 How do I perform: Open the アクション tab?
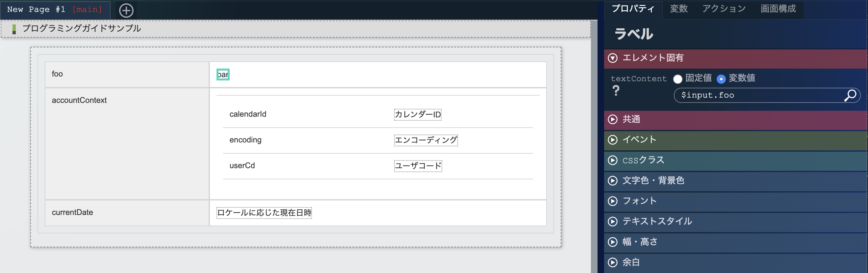coord(724,9)
